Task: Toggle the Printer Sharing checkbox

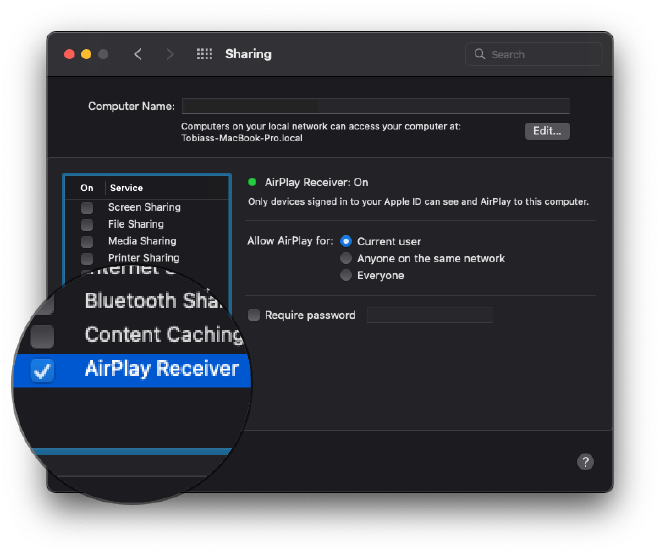Action: (x=87, y=258)
